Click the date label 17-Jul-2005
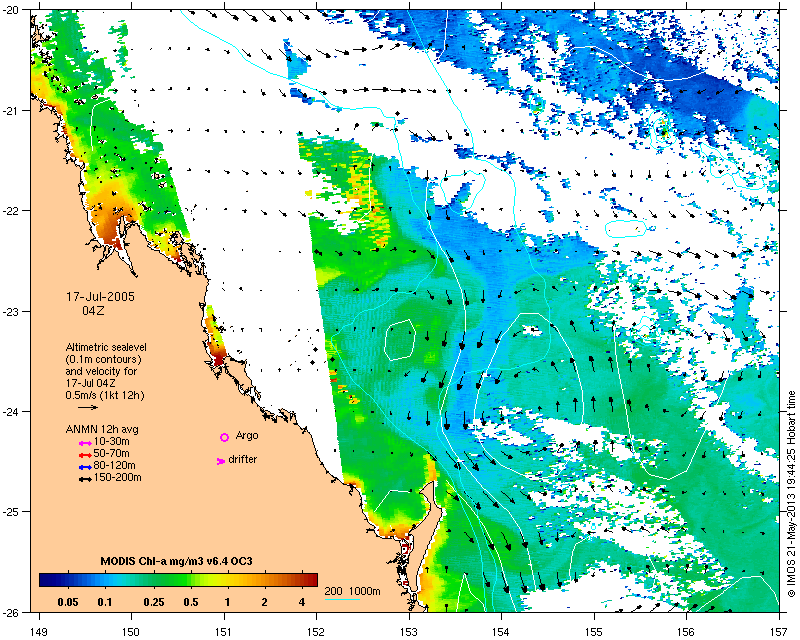This screenshot has width=800, height=640. [x=101, y=297]
